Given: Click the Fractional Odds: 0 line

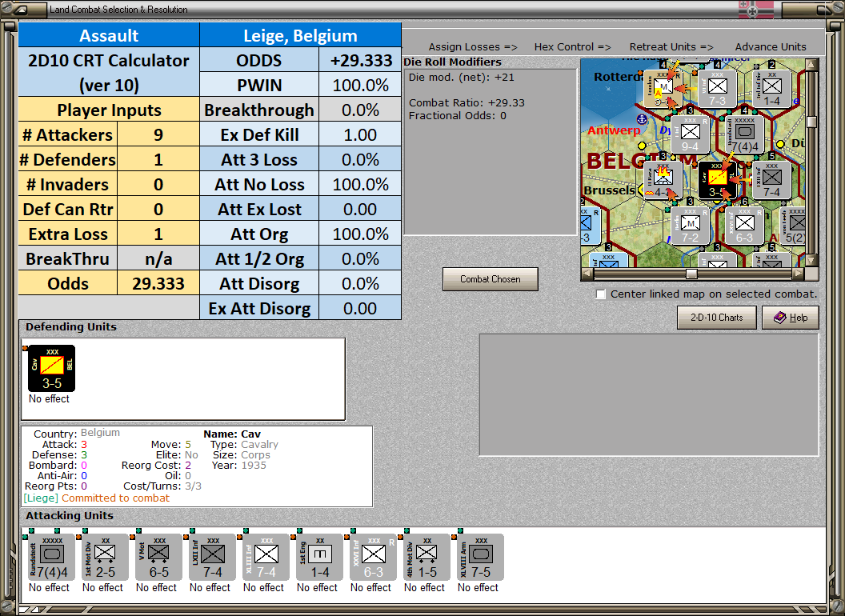Looking at the screenshot, I should tap(458, 115).
